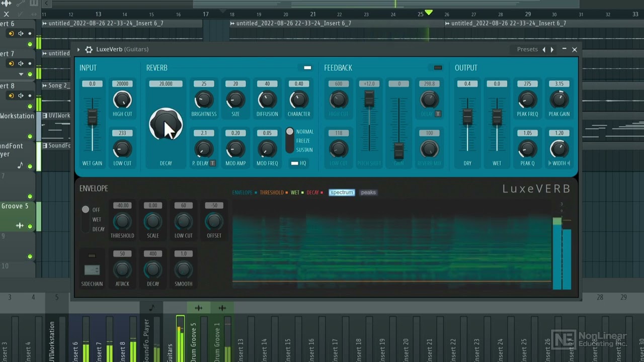The height and width of the screenshot is (362, 644).
Task: Click playlist timeline marker at bar 17
Action: (205, 14)
